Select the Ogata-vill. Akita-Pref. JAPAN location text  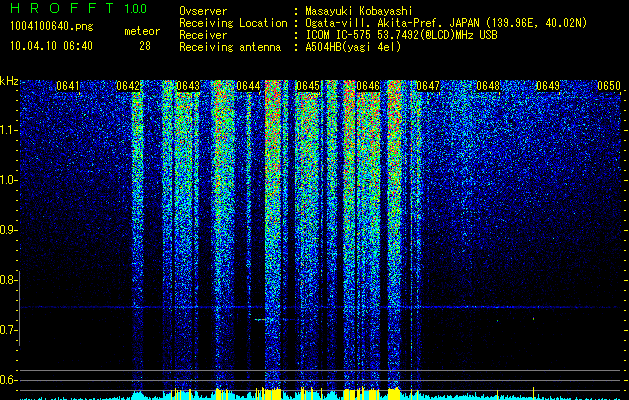(x=446, y=23)
